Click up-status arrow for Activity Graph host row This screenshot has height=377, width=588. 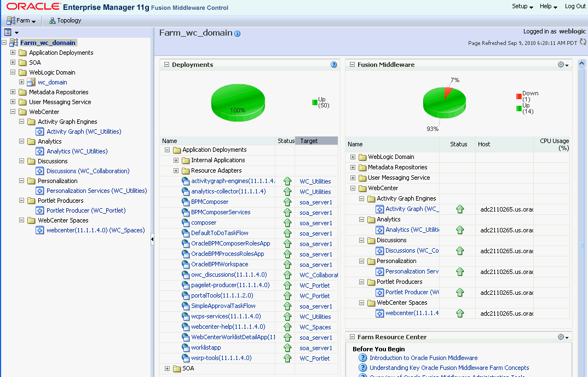460,209
